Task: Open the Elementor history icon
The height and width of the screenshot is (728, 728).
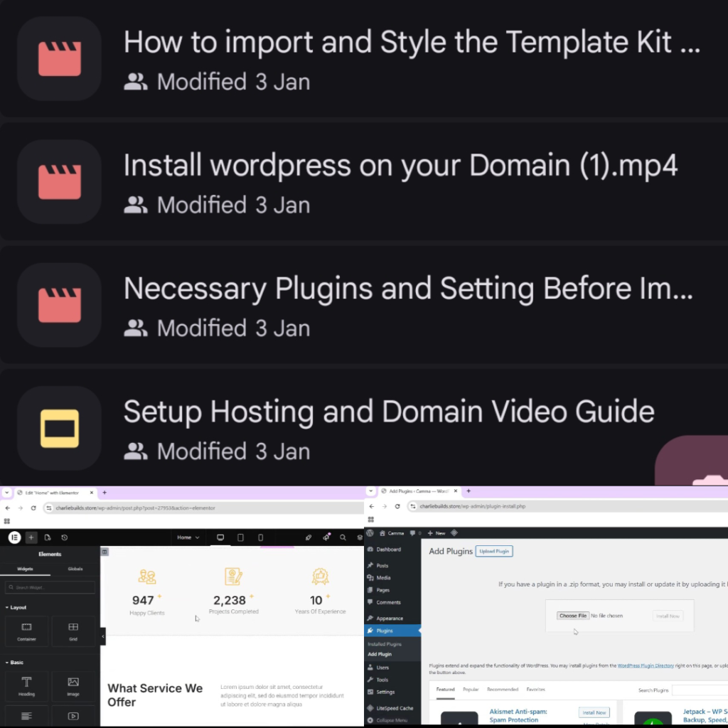Action: 65,537
